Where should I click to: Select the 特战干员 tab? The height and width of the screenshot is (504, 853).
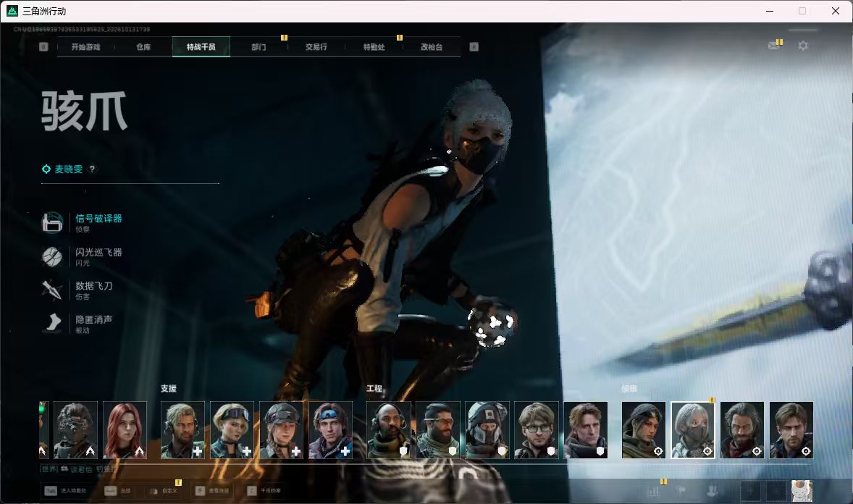tap(201, 47)
